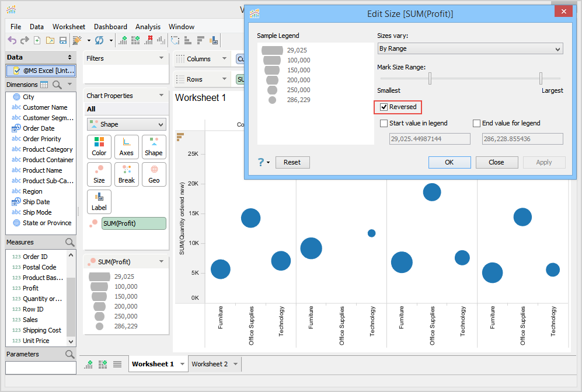Image resolution: width=582 pixels, height=392 pixels.
Task: Open the Size chart property
Action: pos(99,174)
